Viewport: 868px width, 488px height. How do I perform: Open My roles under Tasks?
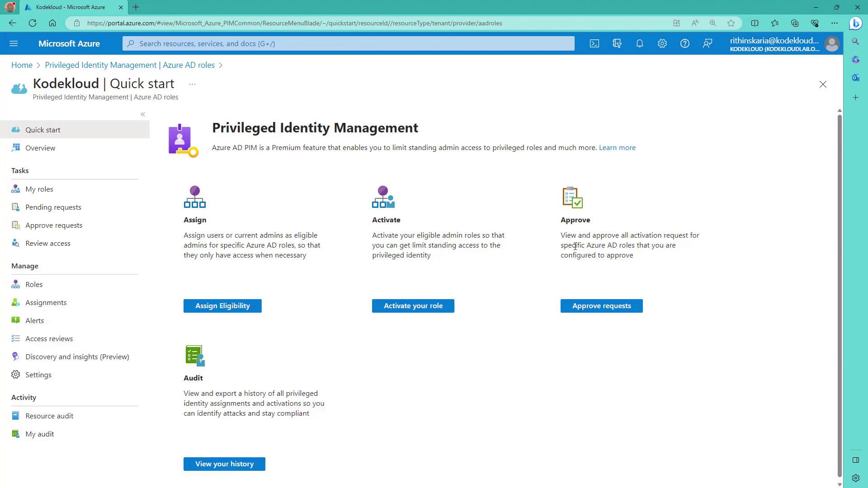pos(39,189)
